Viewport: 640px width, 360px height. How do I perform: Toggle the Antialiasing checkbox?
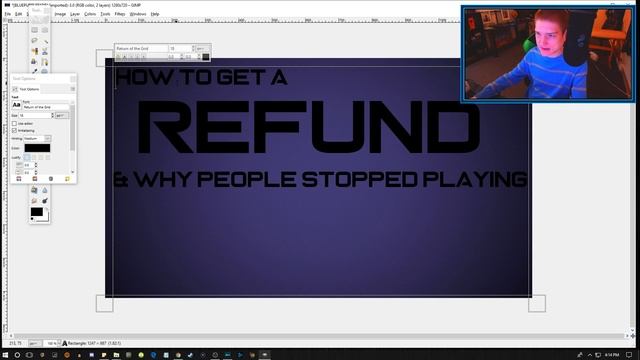point(14,131)
